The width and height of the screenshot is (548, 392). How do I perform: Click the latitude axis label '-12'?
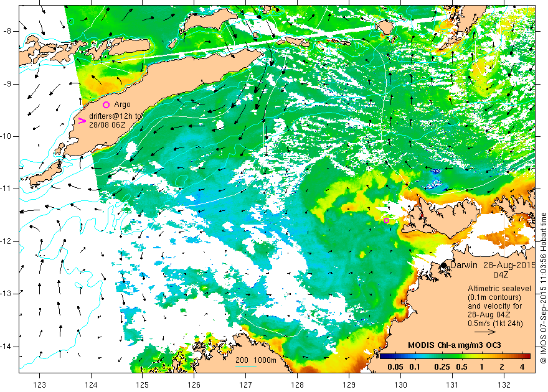pos(6,241)
